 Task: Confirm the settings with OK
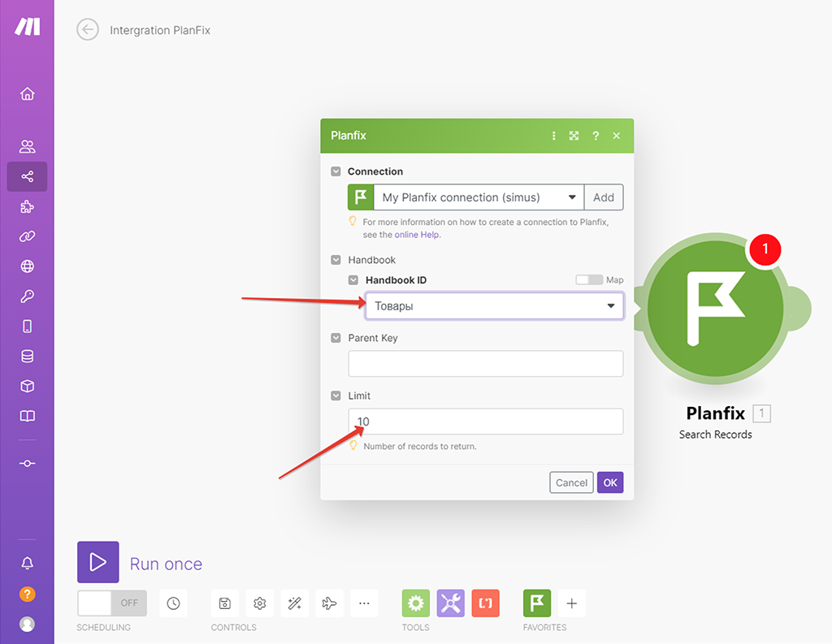[610, 482]
